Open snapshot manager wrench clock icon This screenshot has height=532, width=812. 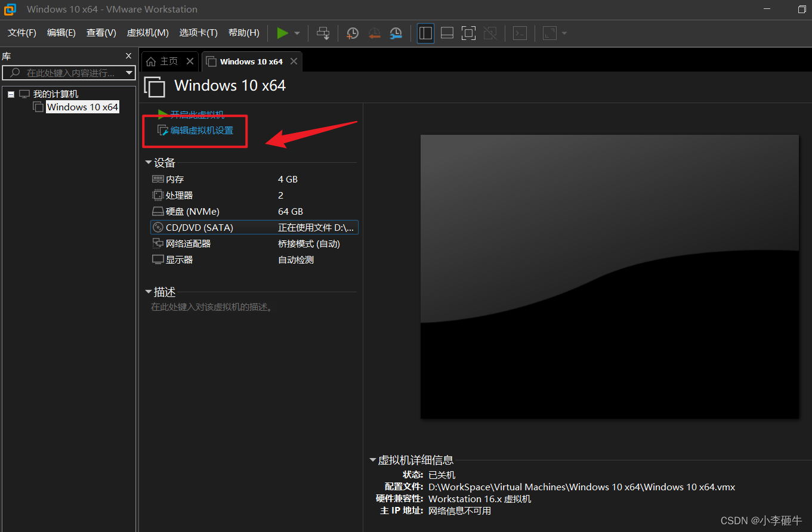pyautogui.click(x=396, y=33)
